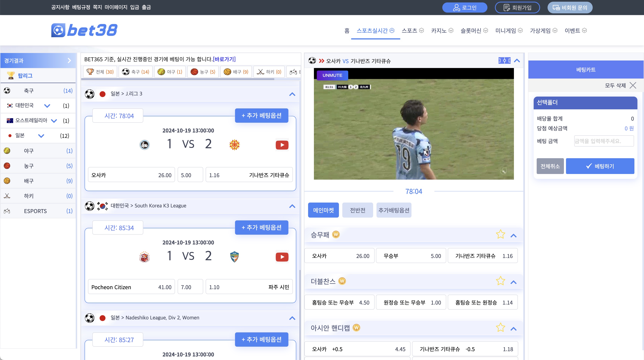The image size is (644, 360).
Task: Switch to the 전반전 tab
Action: pos(357,210)
